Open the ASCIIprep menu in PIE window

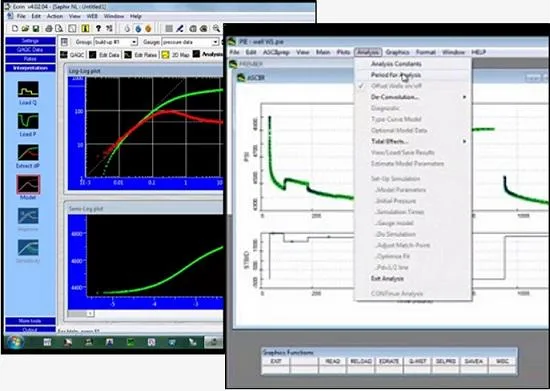276,52
